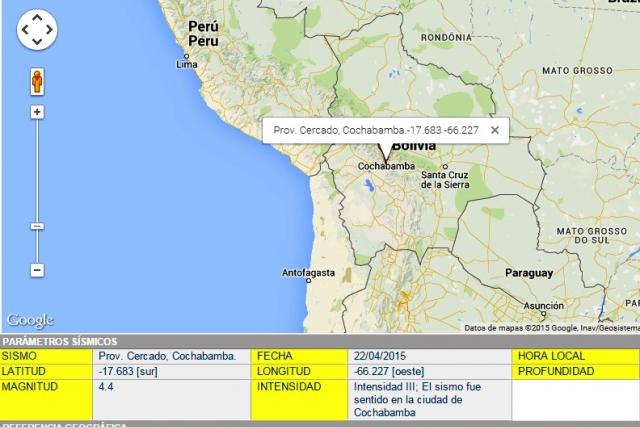Click the zoom slider handle

point(37,226)
